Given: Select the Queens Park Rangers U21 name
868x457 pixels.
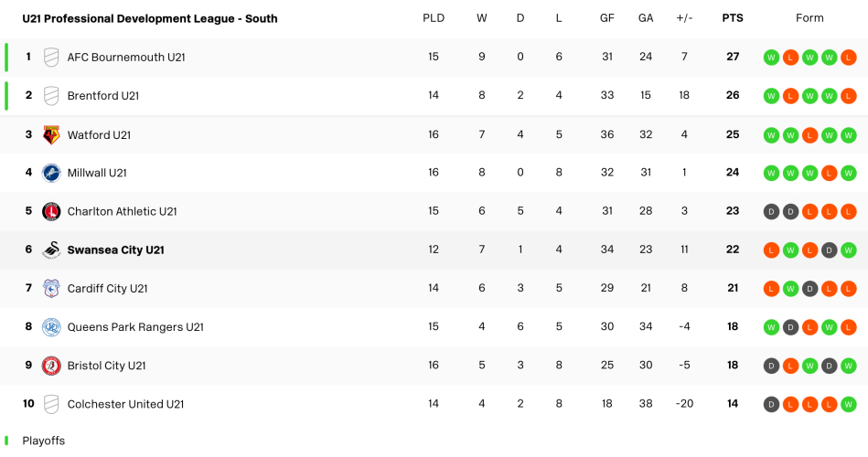Looking at the screenshot, I should pos(135,327).
